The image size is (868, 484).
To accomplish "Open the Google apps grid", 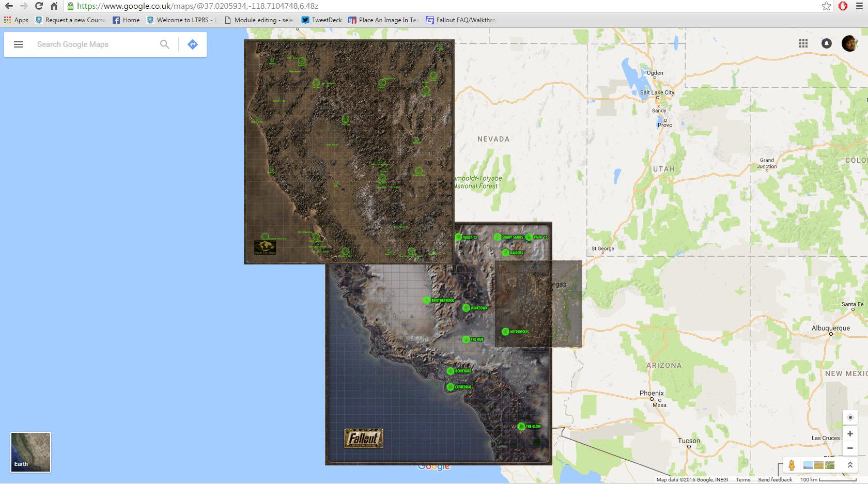I will coord(804,43).
